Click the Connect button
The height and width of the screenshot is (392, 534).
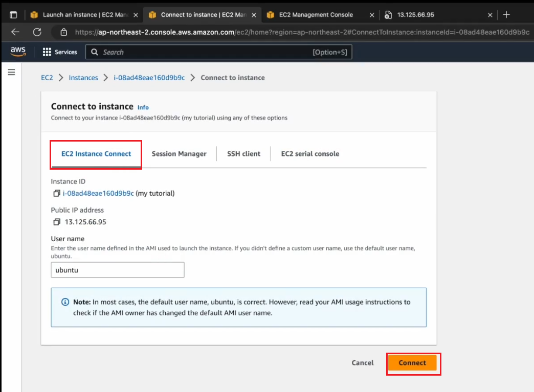point(412,363)
